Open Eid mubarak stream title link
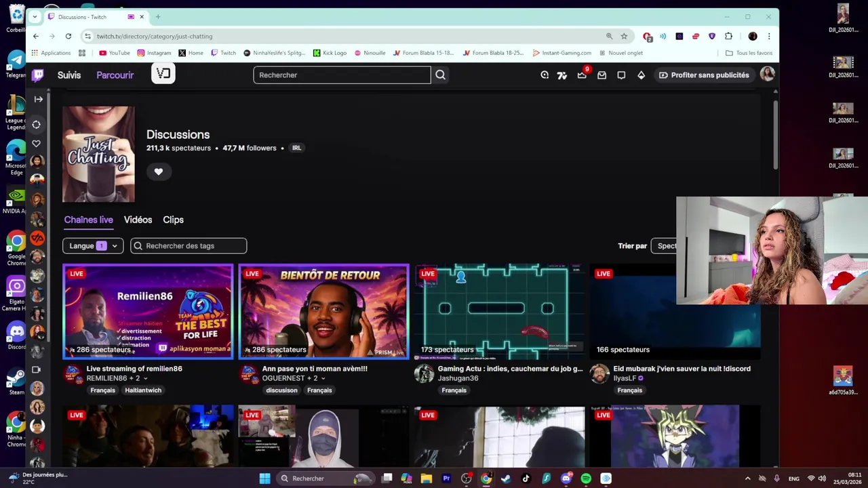Image resolution: width=868 pixels, height=488 pixels. tap(682, 369)
